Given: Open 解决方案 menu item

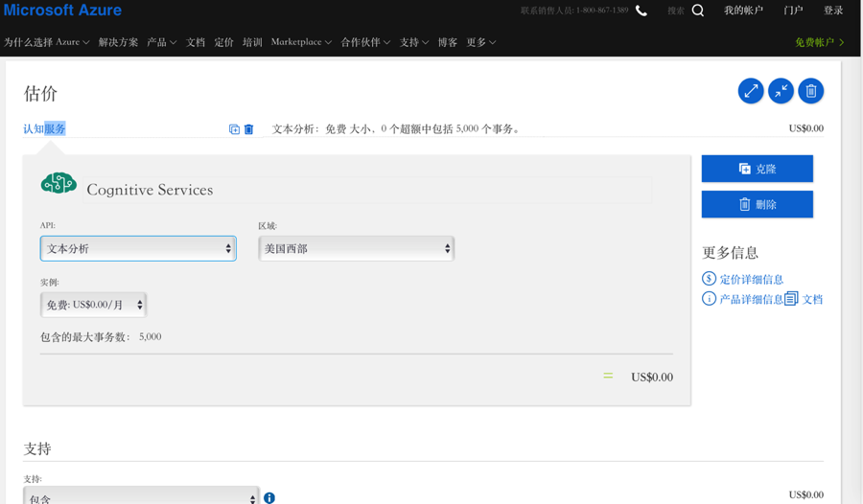Looking at the screenshot, I should (x=118, y=42).
